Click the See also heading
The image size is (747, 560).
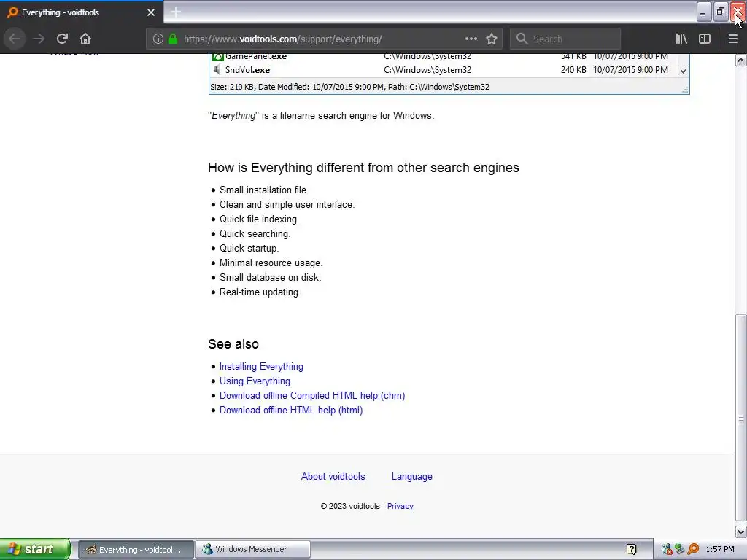[x=233, y=344]
